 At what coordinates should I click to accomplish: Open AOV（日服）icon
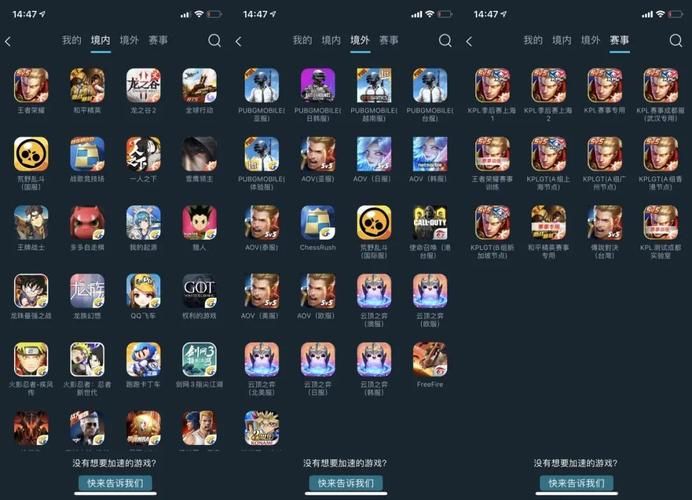point(374,154)
